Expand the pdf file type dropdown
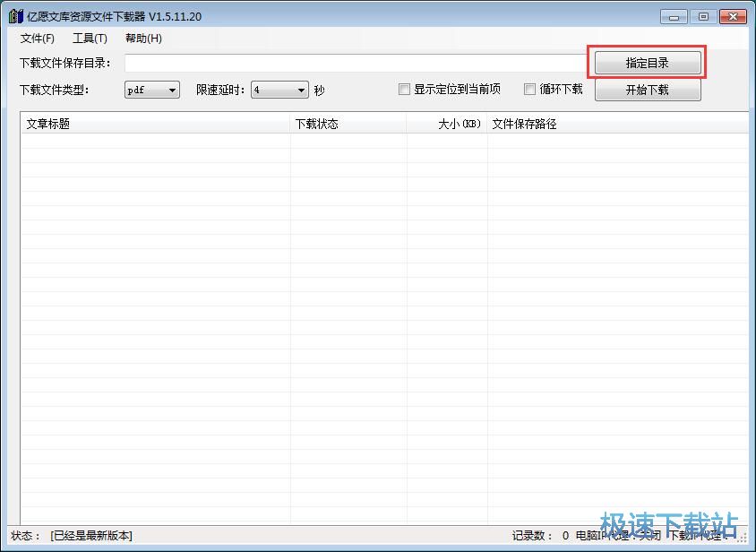756x552 pixels. tap(152, 90)
